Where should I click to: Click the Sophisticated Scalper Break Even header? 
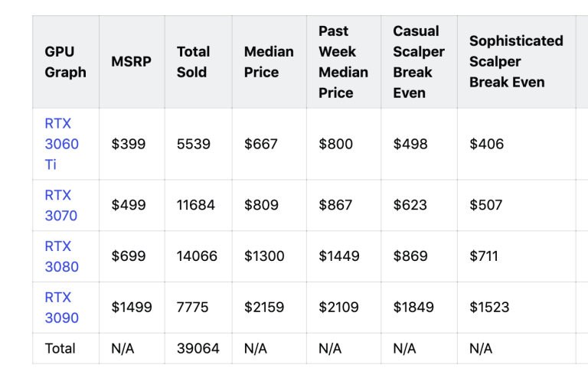pyautogui.click(x=516, y=61)
